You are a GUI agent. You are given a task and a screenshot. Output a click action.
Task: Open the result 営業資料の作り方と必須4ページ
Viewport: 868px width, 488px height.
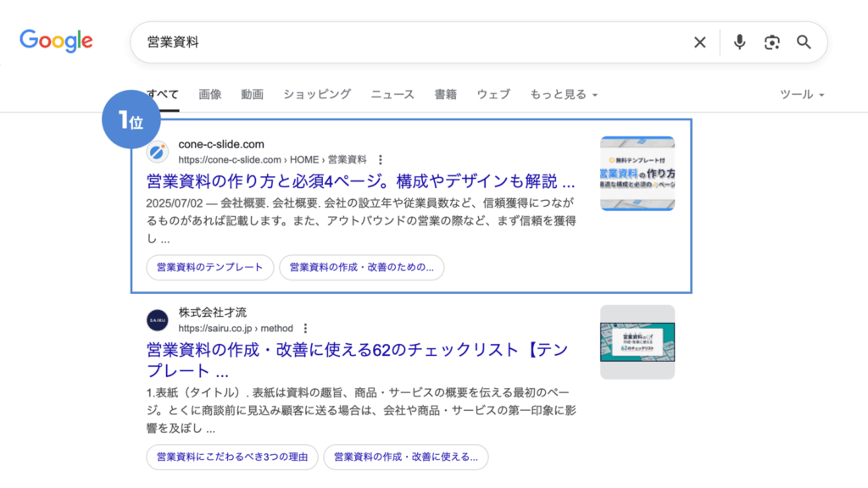click(360, 181)
